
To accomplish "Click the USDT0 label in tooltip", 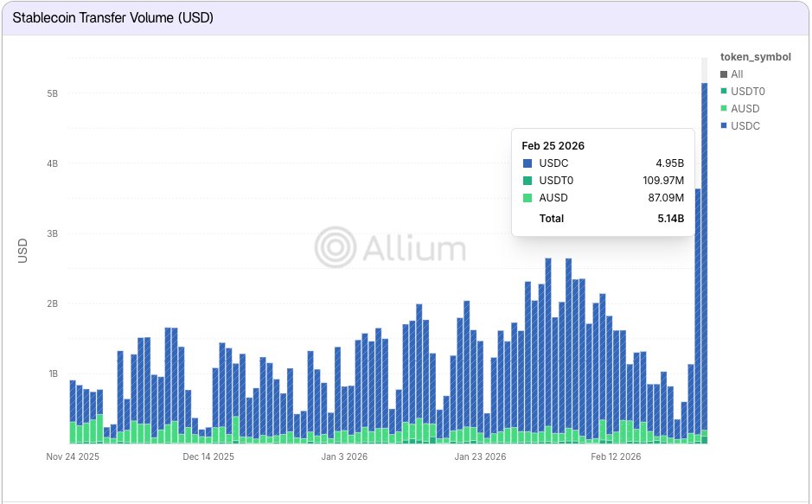I will [556, 180].
